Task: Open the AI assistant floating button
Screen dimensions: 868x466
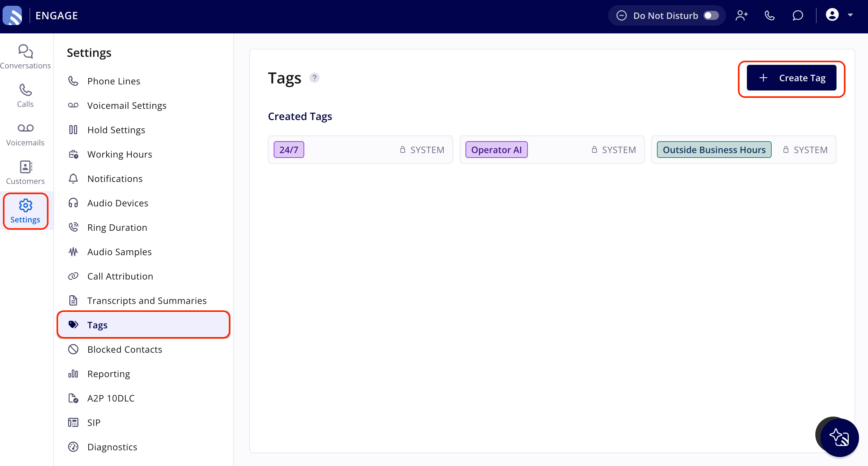Action: pyautogui.click(x=839, y=437)
